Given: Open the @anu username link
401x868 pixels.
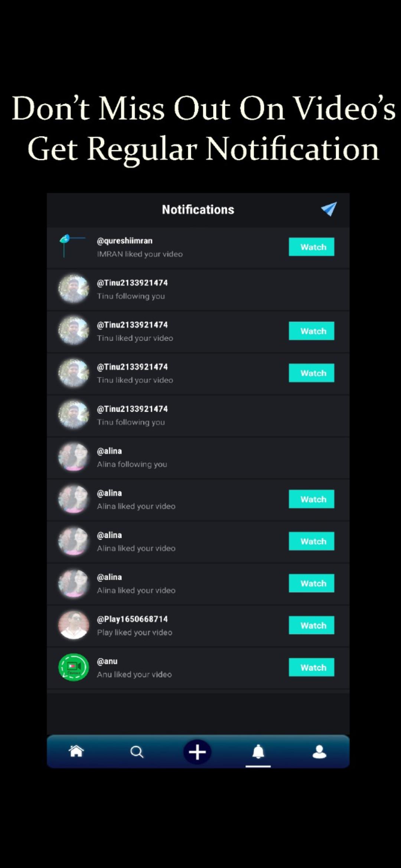Looking at the screenshot, I should tap(107, 661).
